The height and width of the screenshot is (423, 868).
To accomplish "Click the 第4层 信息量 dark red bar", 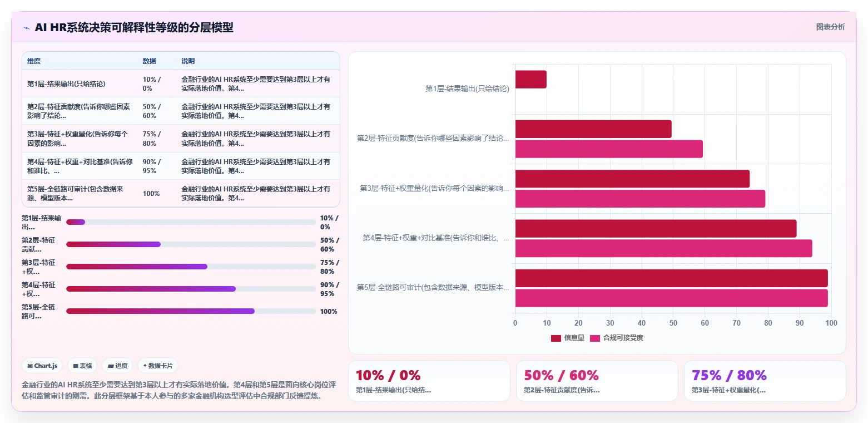I will pos(656,228).
